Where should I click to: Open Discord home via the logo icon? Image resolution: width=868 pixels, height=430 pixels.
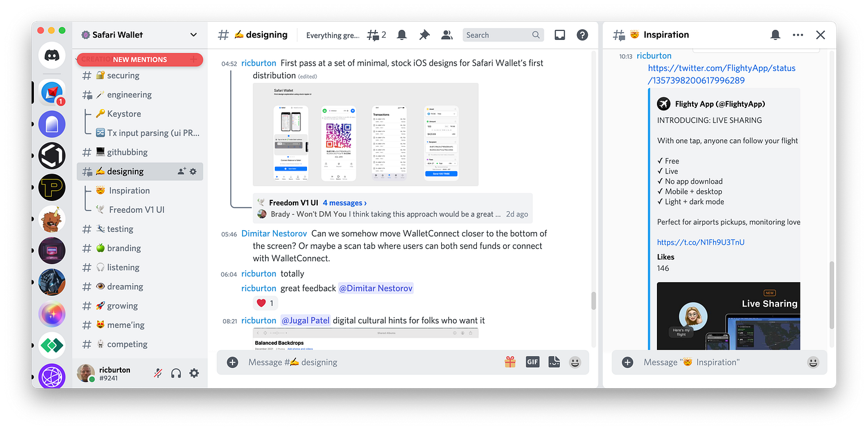point(52,55)
